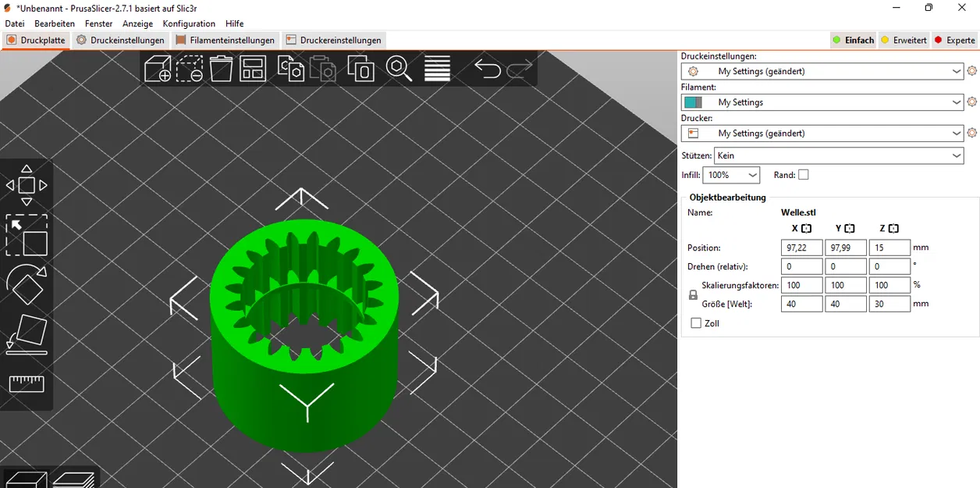
Task: Open the Konfiguration menu
Action: [x=189, y=24]
